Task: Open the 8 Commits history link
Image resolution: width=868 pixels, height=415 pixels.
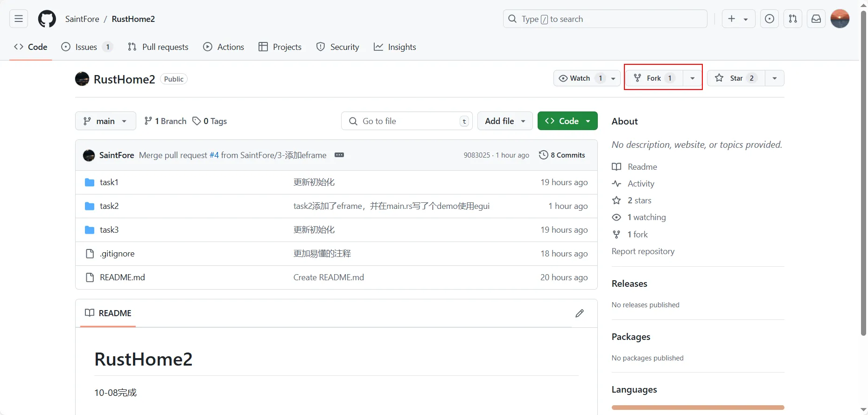Action: 562,155
